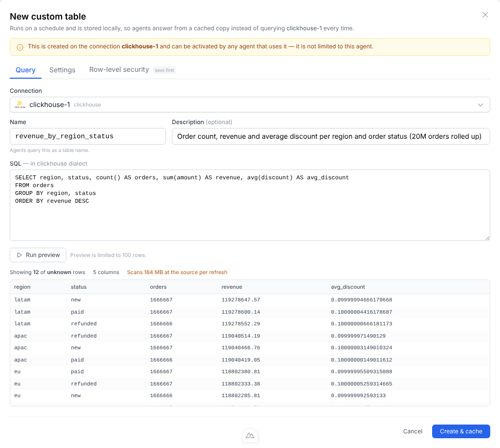This screenshot has width=500, height=448.
Task: Click the SQL editor resize handle
Action: (x=487, y=238)
